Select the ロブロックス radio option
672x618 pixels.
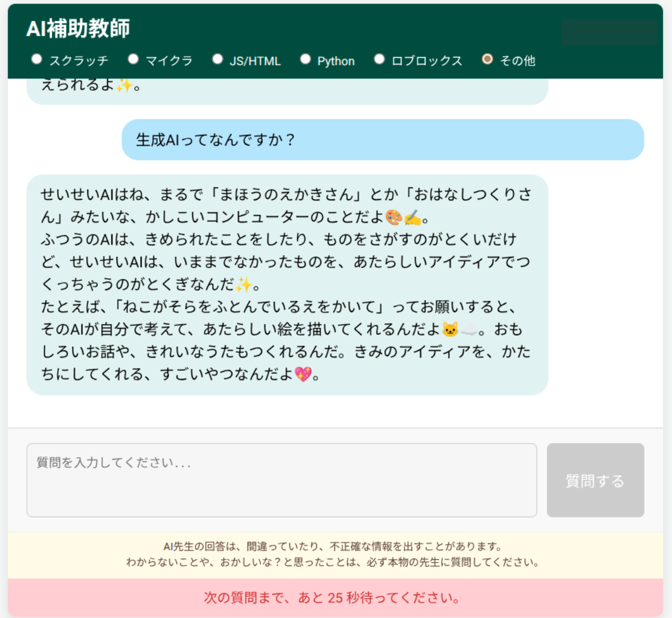point(380,59)
